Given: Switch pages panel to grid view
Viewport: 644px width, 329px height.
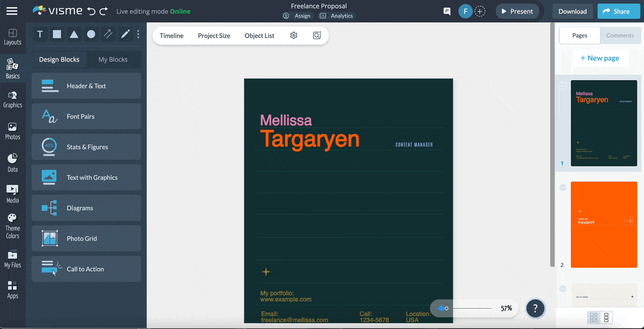Looking at the screenshot, I should 594,318.
